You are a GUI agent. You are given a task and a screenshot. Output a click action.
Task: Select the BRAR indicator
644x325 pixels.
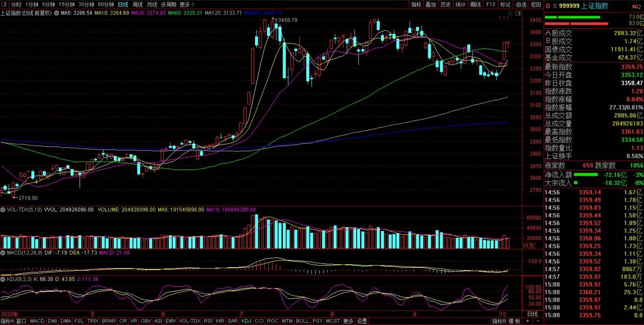tap(109, 321)
